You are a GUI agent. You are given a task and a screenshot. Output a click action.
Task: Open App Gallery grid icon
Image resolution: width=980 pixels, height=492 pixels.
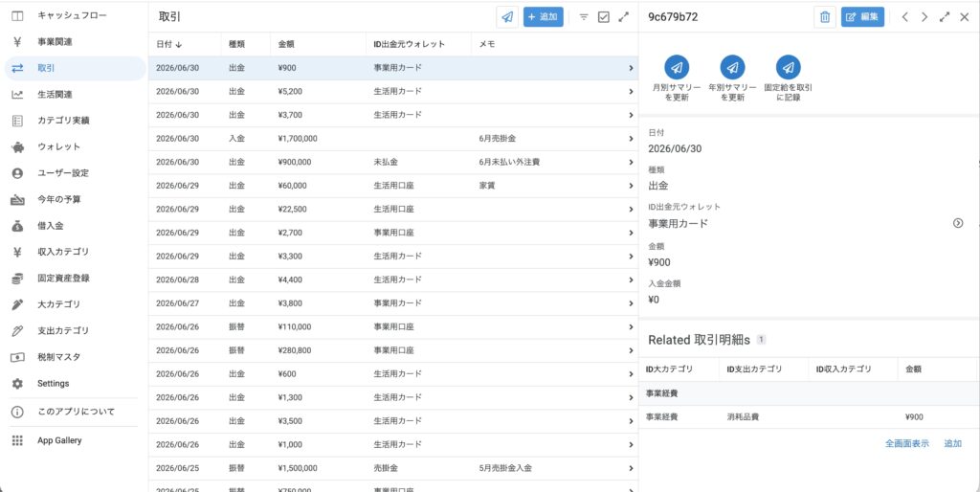click(17, 440)
